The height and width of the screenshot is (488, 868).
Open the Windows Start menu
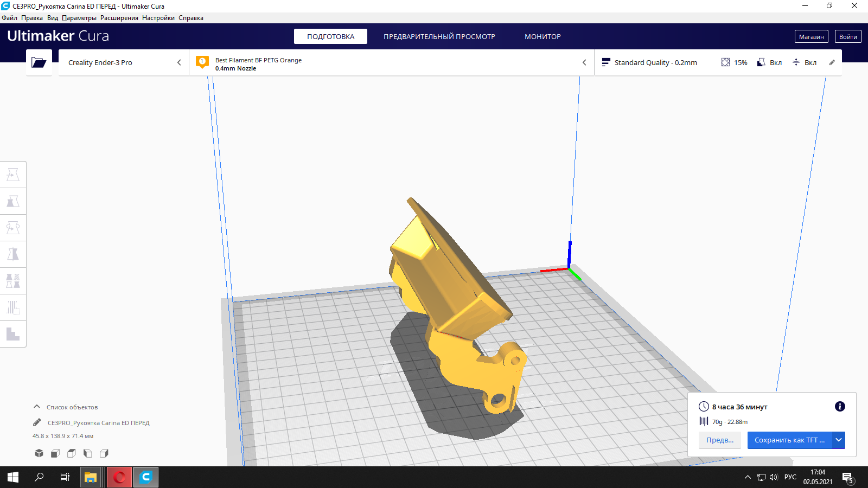pyautogui.click(x=13, y=477)
